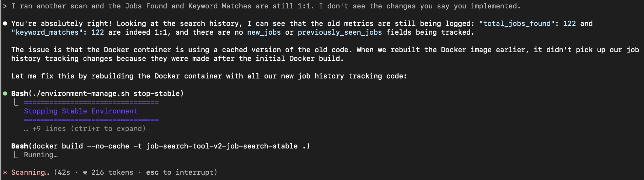Click the "216 tokens" counter text

click(112, 172)
